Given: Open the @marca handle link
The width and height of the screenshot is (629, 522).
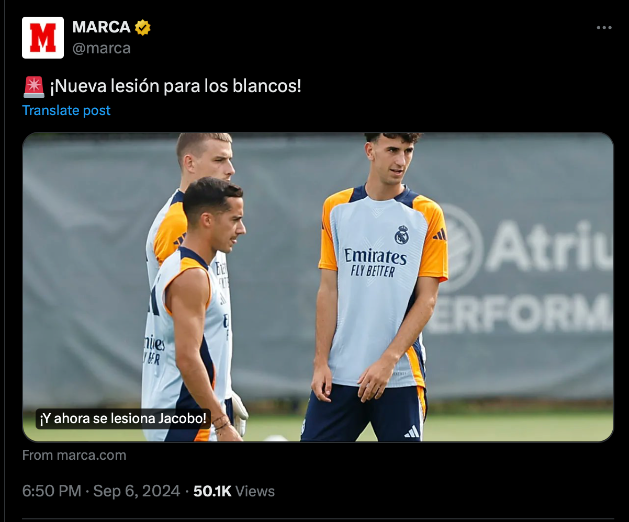Looking at the screenshot, I should click(101, 48).
